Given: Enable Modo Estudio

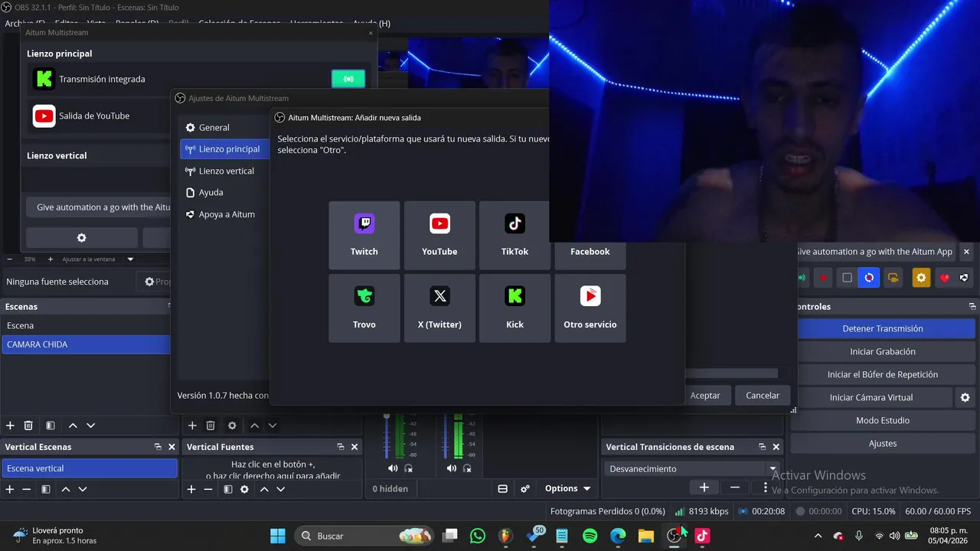Looking at the screenshot, I should (x=883, y=420).
